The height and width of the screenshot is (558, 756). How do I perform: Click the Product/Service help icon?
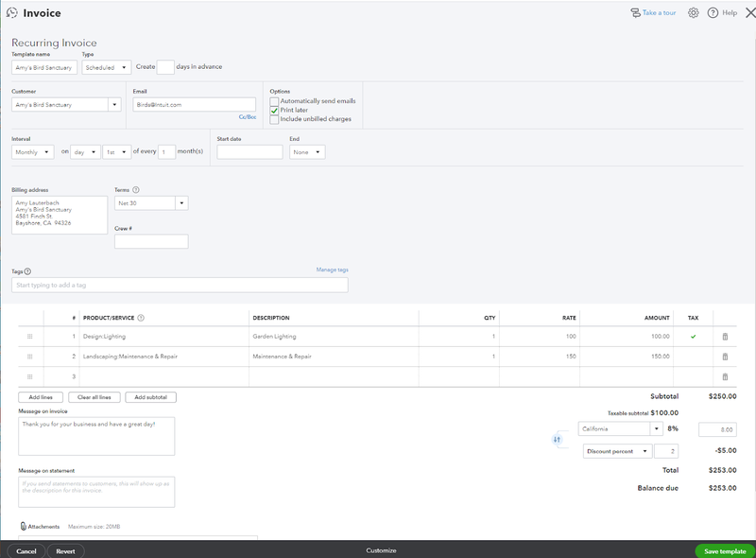point(141,318)
